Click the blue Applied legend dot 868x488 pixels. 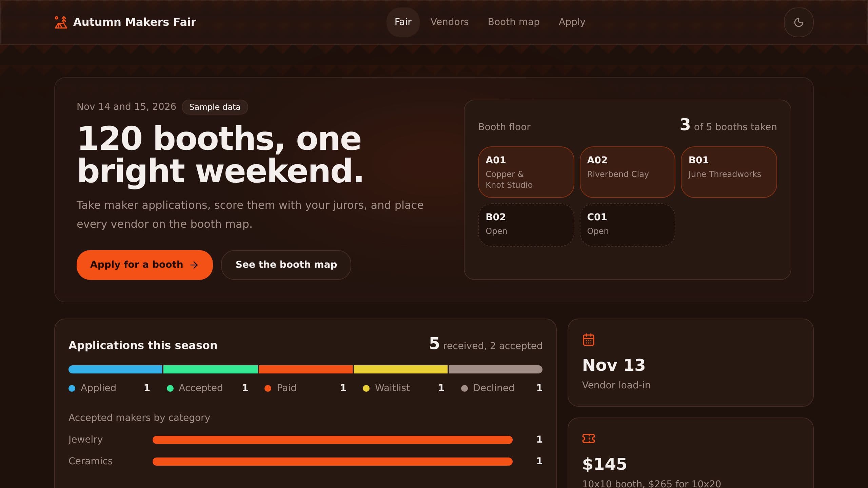click(72, 388)
